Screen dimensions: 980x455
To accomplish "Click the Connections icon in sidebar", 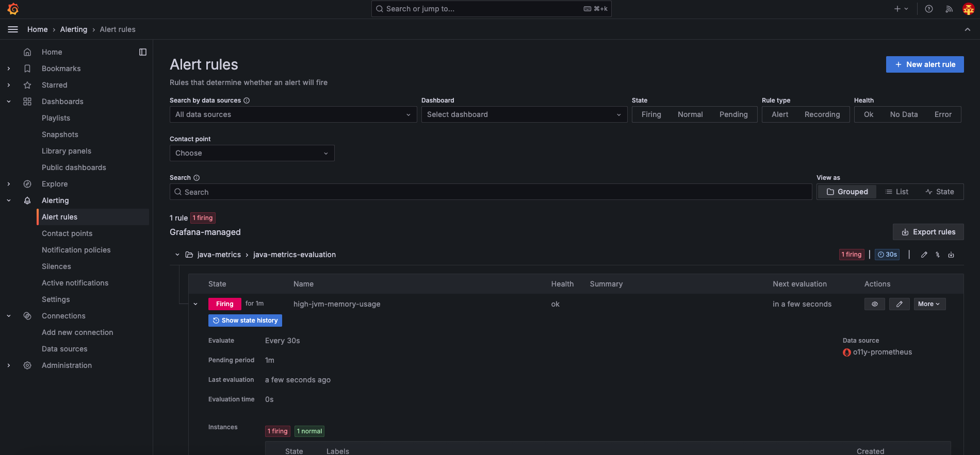I will [27, 316].
